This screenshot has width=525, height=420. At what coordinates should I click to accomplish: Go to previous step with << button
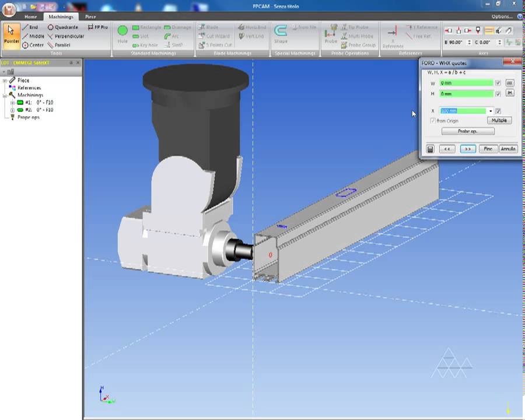447,149
